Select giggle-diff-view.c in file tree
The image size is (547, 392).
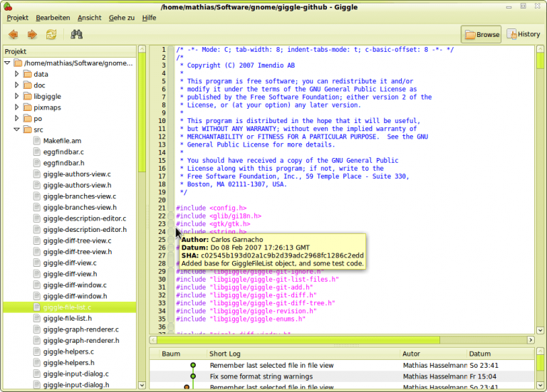click(x=70, y=263)
